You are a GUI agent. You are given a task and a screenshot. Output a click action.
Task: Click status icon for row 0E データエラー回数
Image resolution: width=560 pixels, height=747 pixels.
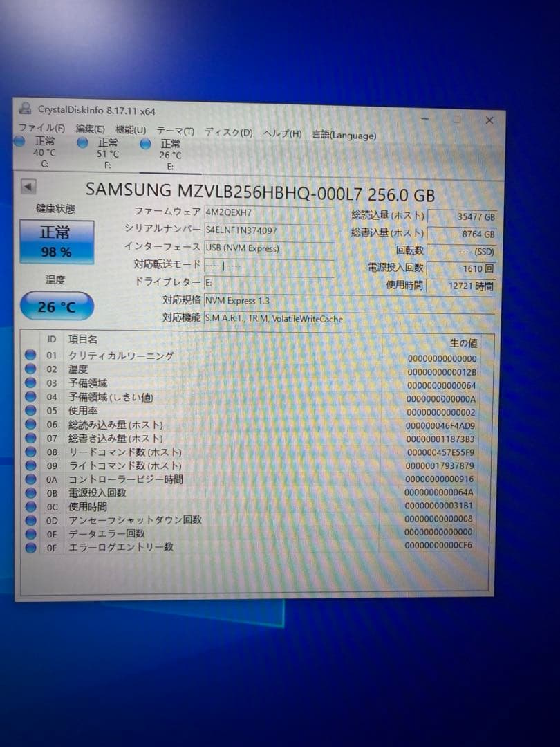coord(30,533)
